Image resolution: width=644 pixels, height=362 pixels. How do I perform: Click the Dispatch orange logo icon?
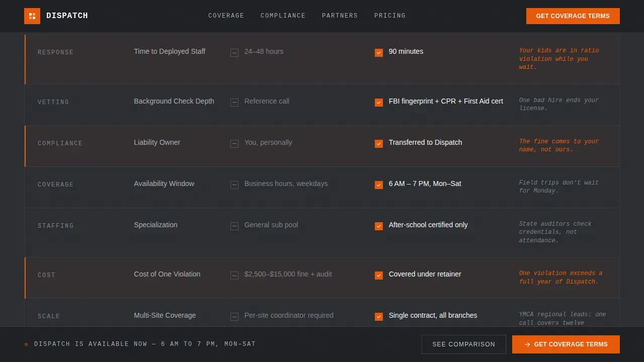tap(32, 16)
